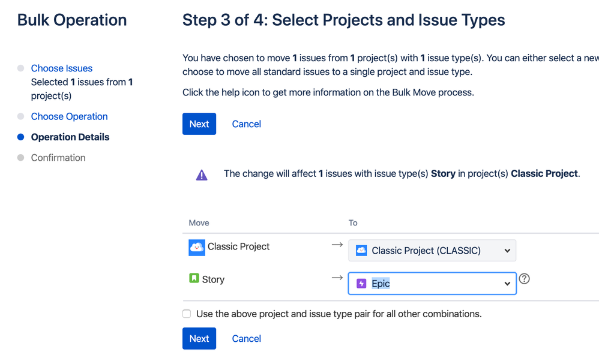Enable use pair for all other combinations
599x364 pixels.
pos(187,314)
